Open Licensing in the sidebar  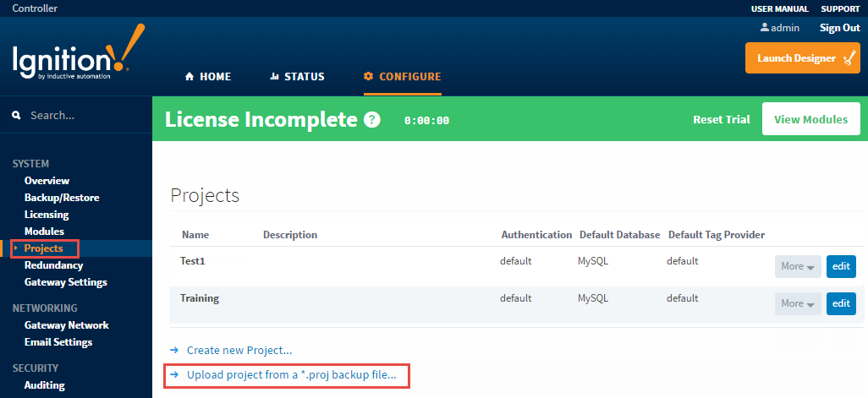47,215
